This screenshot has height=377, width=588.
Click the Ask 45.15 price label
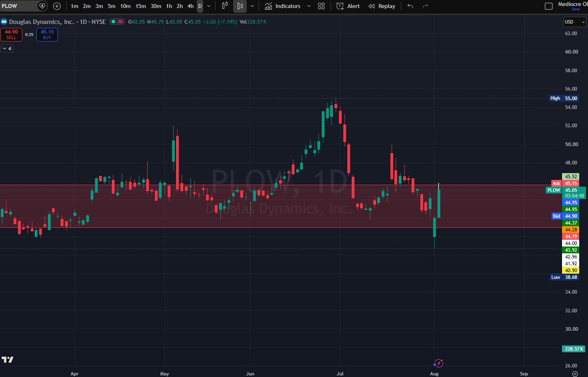coord(565,183)
